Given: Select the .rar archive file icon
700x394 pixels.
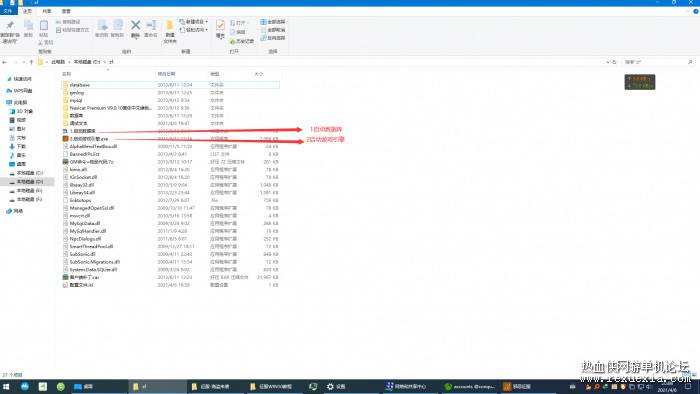Looking at the screenshot, I should [65, 277].
